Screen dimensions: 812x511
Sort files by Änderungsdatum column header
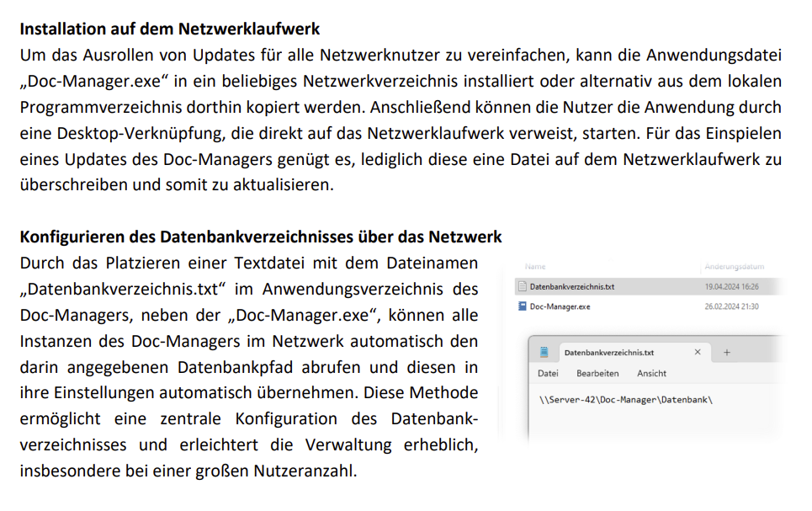[735, 266]
